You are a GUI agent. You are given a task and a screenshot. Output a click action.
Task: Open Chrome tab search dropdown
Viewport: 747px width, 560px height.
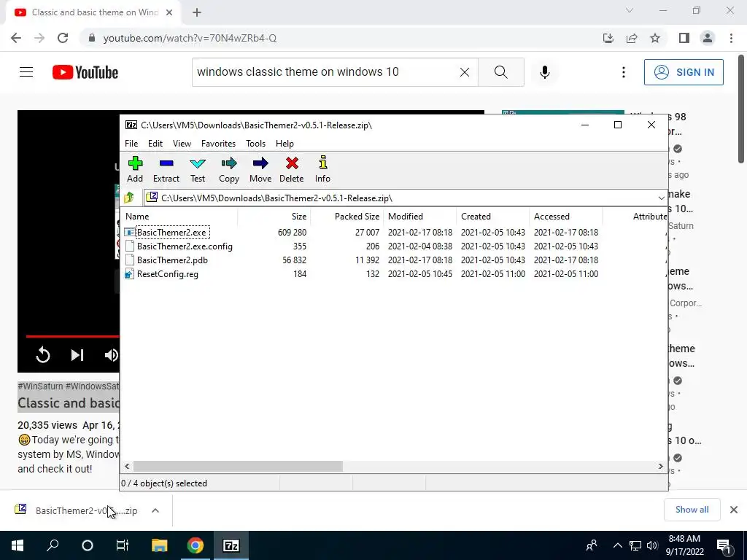click(630, 10)
